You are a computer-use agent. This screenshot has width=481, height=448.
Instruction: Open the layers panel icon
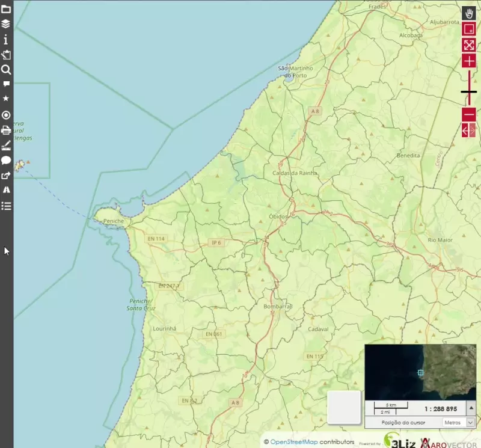6,24
